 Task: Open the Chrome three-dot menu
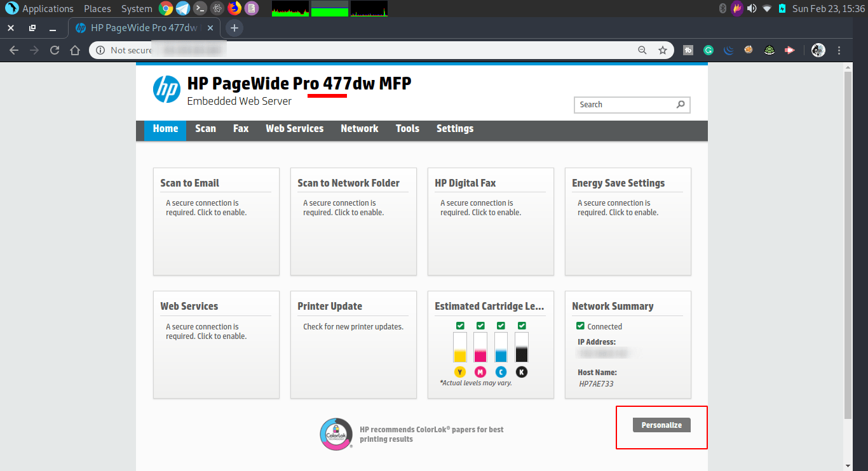point(839,50)
